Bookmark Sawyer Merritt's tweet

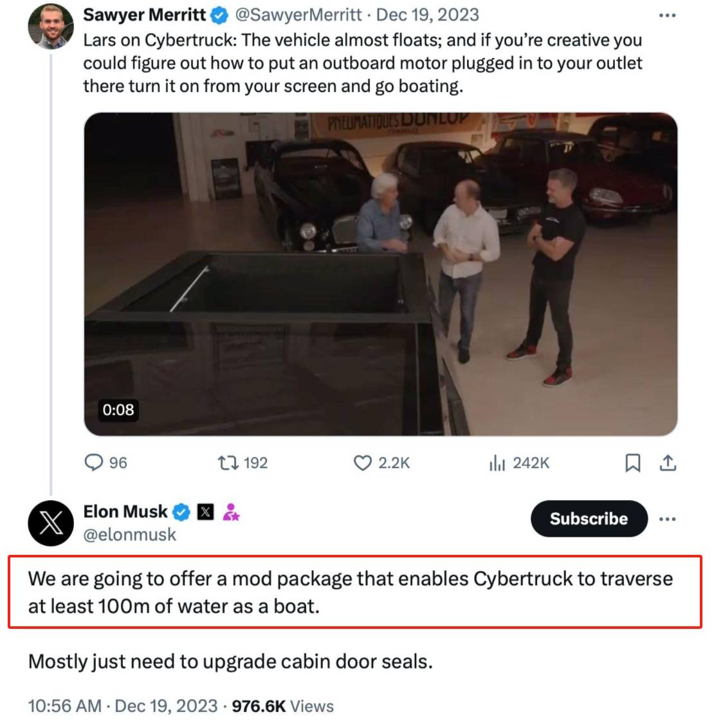click(x=633, y=463)
